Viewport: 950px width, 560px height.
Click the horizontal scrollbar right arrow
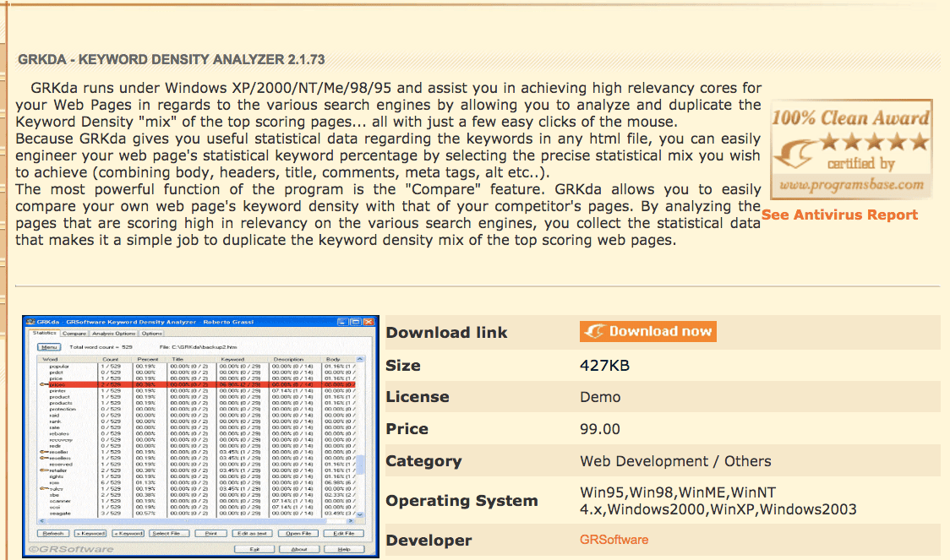click(352, 521)
